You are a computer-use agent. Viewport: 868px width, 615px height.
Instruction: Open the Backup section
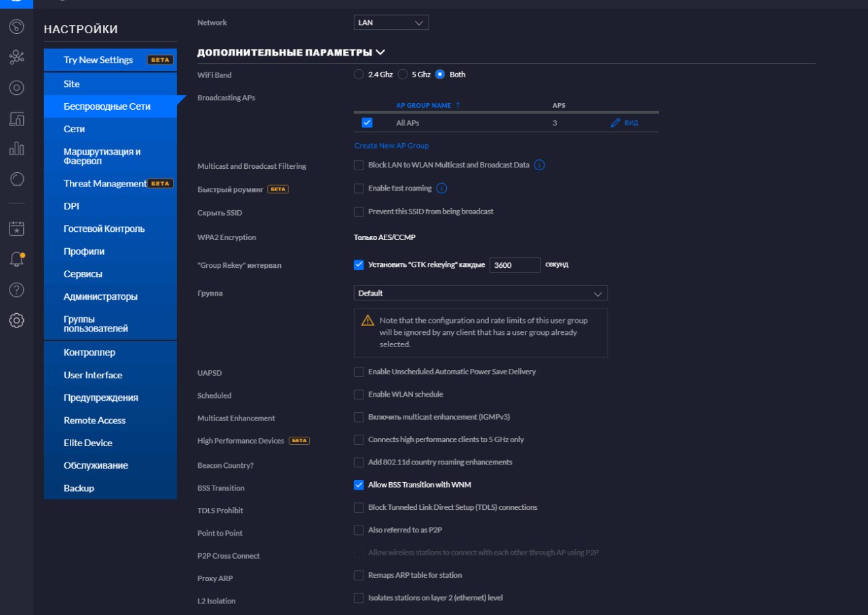tap(111, 488)
